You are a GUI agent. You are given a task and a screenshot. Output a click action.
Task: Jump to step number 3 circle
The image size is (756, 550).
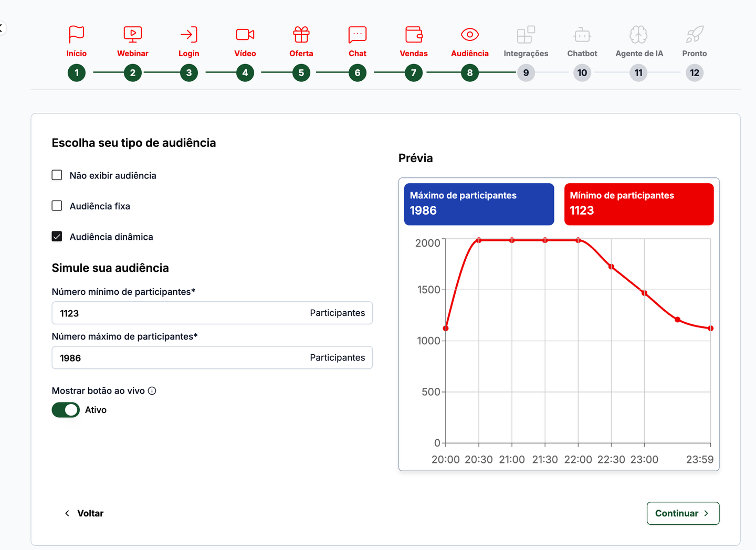click(189, 73)
